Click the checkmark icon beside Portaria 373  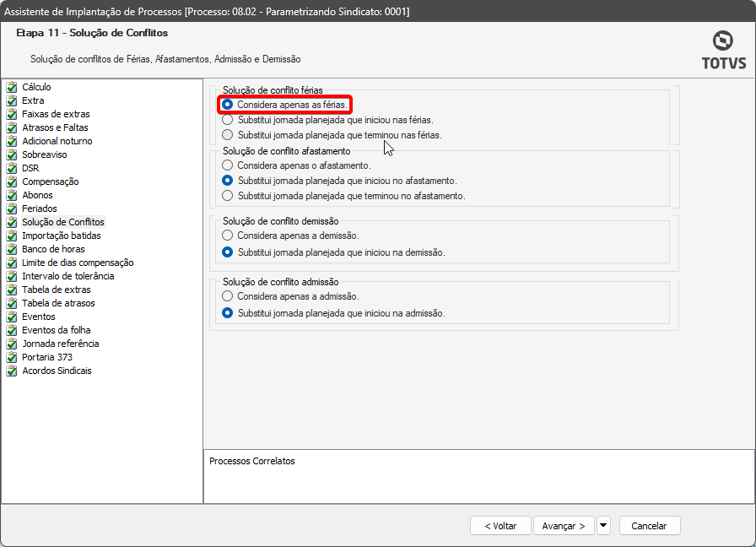pos(12,357)
